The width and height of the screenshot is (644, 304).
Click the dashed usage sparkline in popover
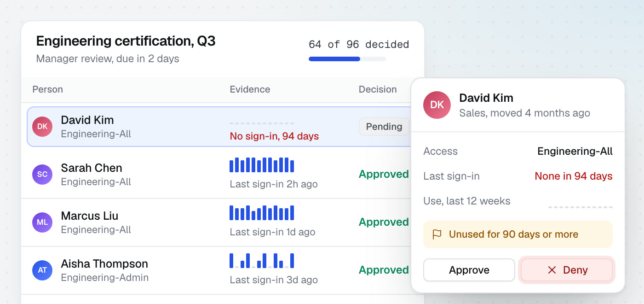(x=581, y=207)
